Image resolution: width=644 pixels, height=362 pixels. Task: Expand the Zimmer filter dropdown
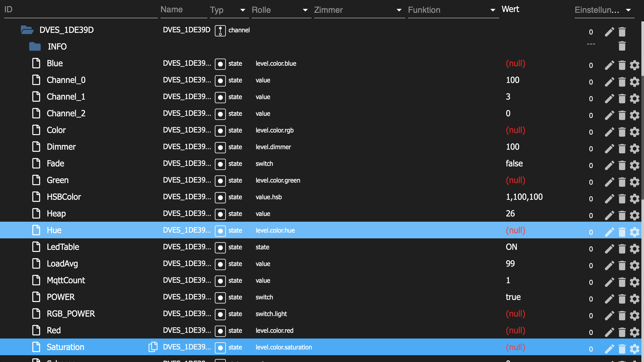pyautogui.click(x=399, y=10)
